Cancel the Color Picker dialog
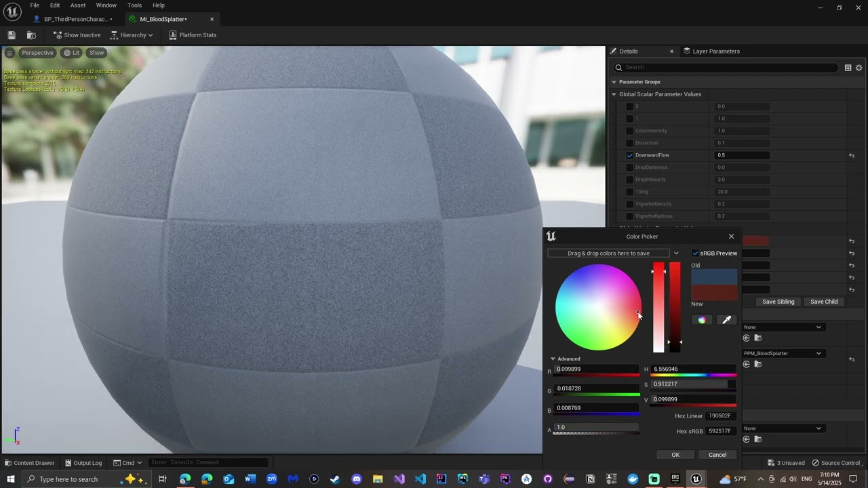This screenshot has width=868, height=488. click(x=717, y=455)
